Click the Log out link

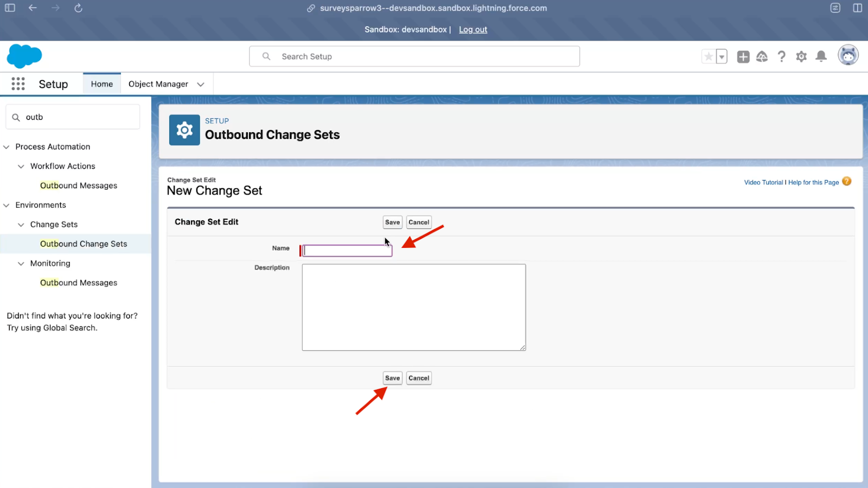473,30
